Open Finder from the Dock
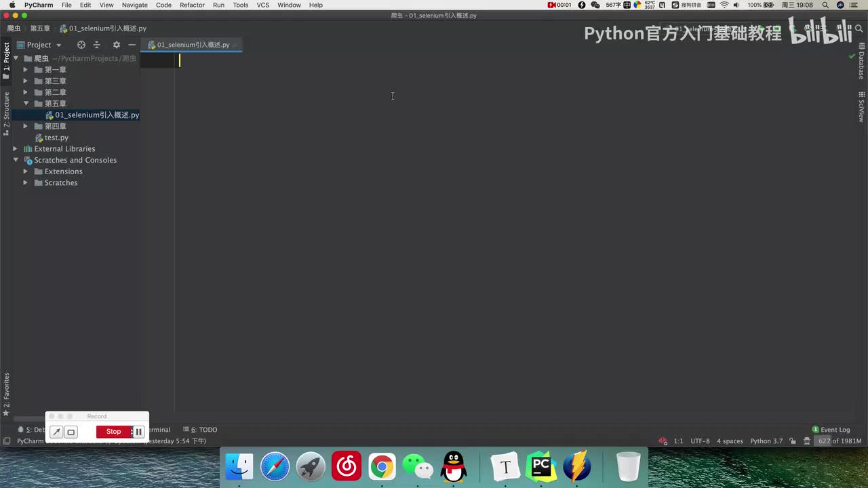 tap(239, 467)
